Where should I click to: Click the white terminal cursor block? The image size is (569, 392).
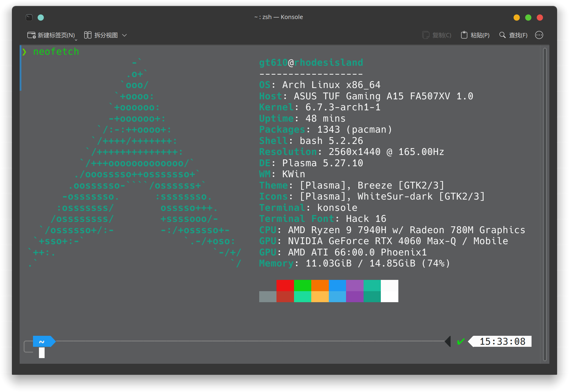42,353
